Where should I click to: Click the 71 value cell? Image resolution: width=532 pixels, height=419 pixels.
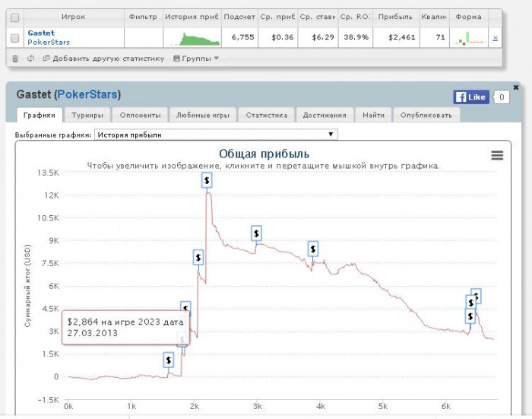click(x=435, y=37)
